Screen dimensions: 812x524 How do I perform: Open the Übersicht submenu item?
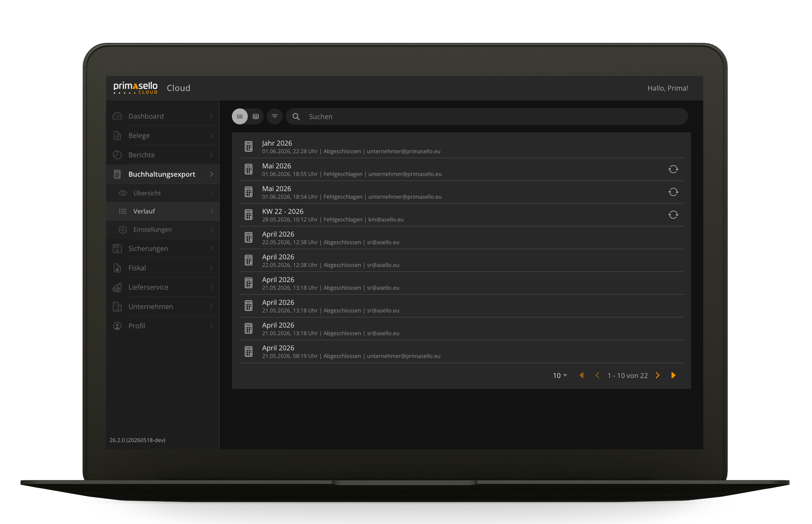pos(163,193)
